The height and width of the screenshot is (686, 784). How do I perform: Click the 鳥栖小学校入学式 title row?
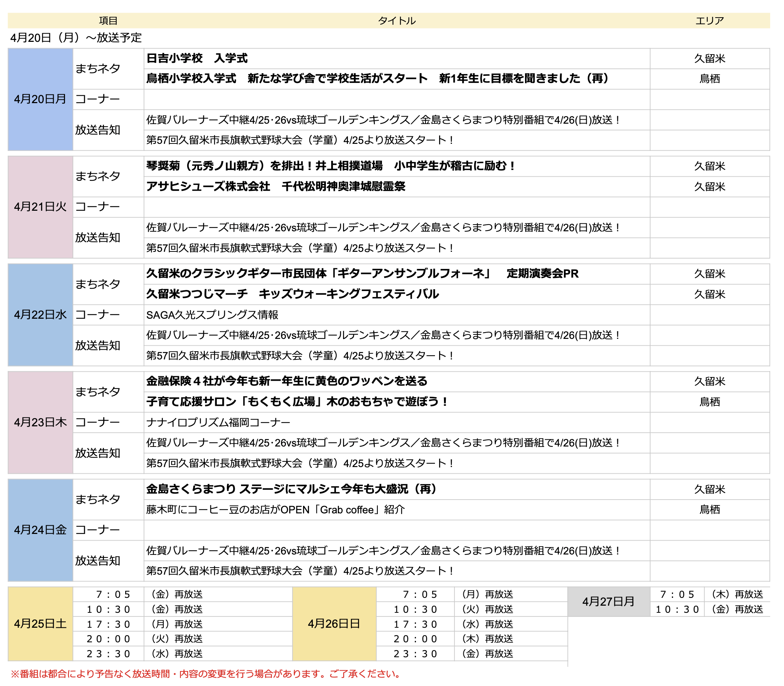396,79
